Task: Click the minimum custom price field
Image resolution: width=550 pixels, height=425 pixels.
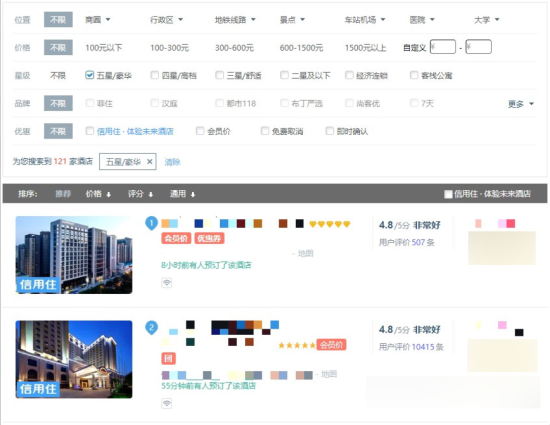Action: 443,47
